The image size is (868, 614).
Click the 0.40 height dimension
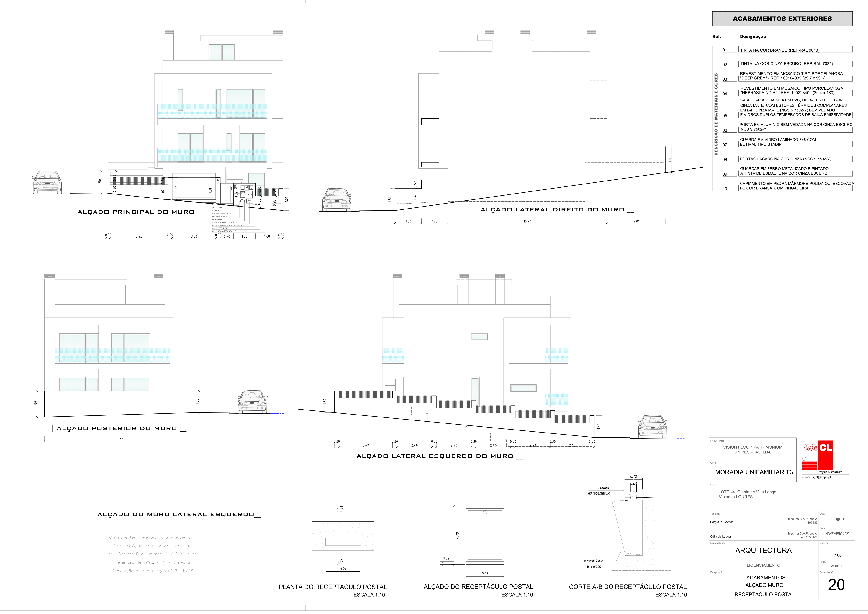coord(457,535)
